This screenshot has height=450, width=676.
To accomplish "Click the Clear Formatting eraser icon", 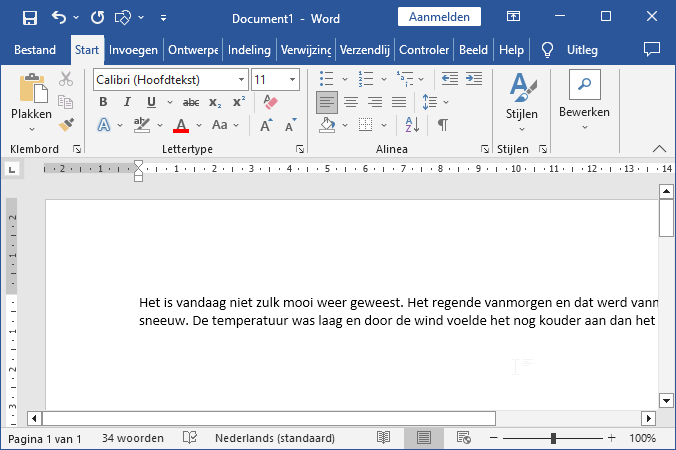I will click(x=270, y=102).
